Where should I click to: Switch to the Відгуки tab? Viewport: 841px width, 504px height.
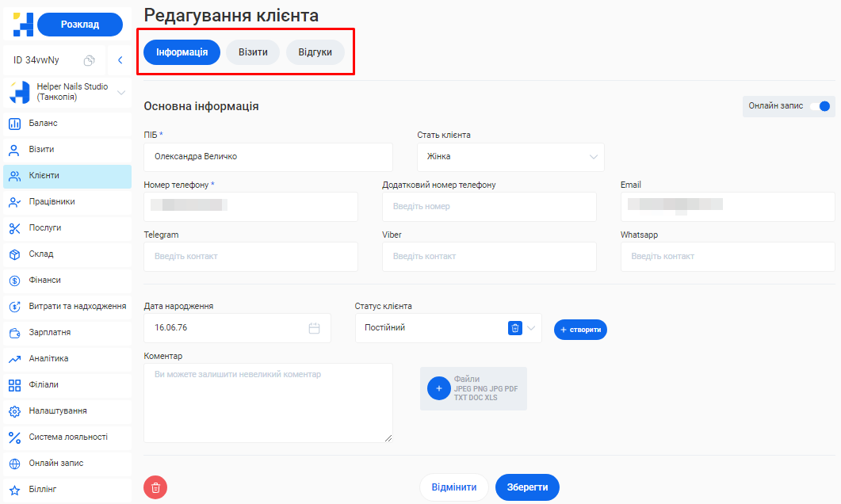click(x=315, y=52)
